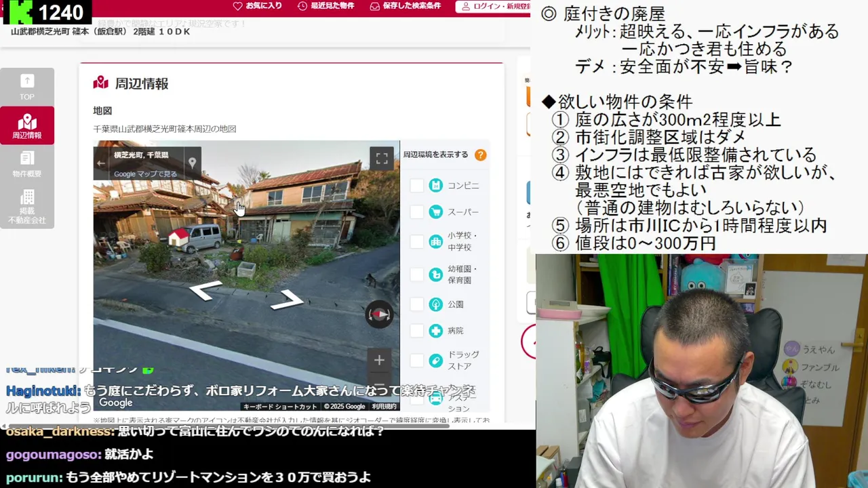The image size is (868, 488).
Task: Click the street view compass control
Action: tap(379, 314)
